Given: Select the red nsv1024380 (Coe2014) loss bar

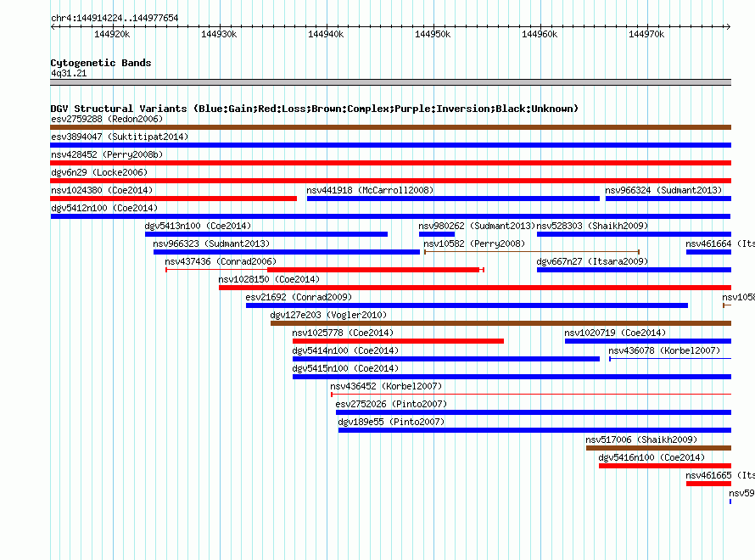Looking at the screenshot, I should coord(173,199).
